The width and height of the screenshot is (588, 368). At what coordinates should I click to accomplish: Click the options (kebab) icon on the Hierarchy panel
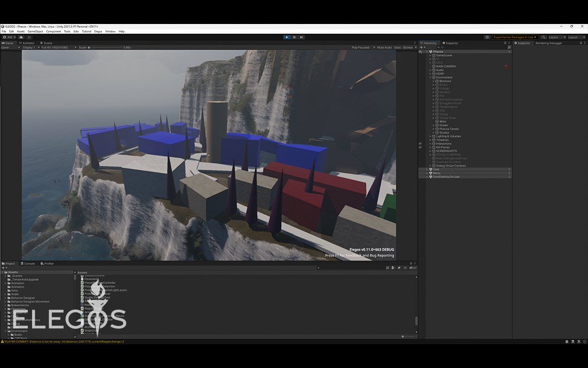[510, 43]
